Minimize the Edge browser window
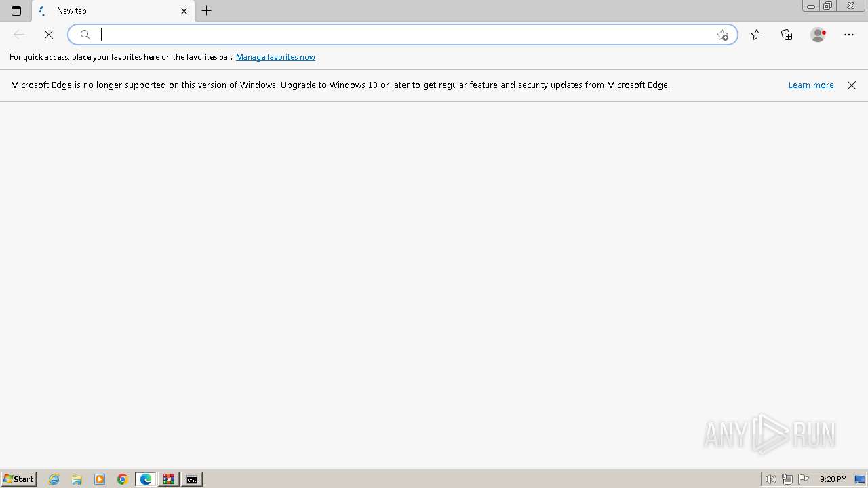The height and width of the screenshot is (488, 868). pos(810,5)
